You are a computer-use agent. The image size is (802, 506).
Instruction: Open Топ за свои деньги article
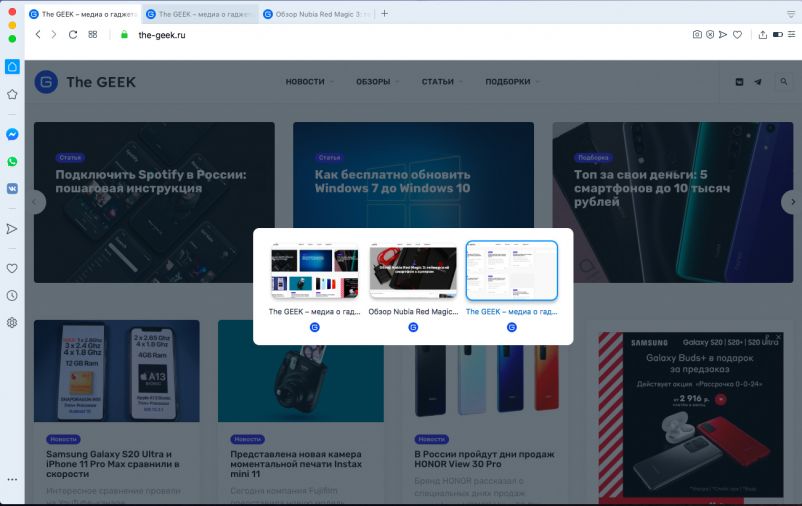click(673, 202)
